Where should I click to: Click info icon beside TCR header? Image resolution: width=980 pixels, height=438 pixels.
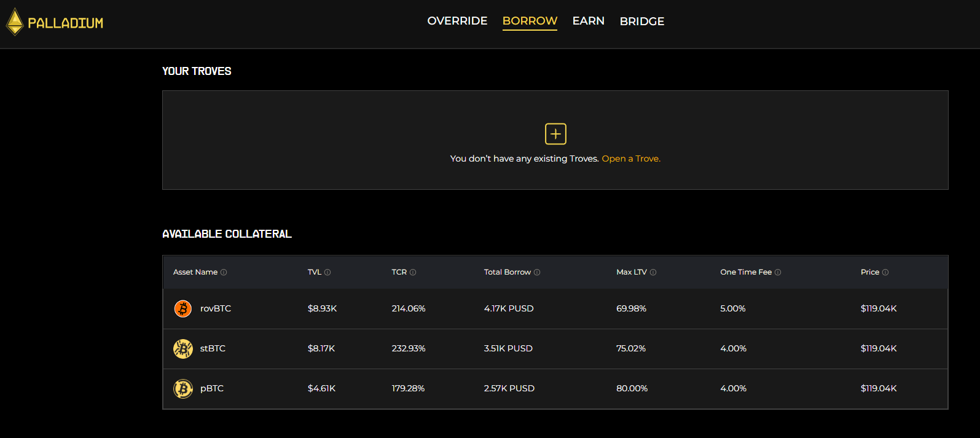pos(413,272)
